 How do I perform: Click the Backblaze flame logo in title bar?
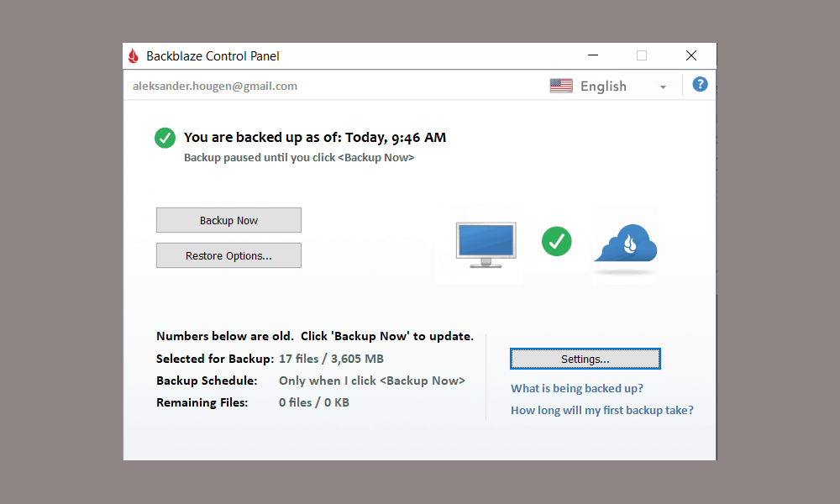pos(134,55)
